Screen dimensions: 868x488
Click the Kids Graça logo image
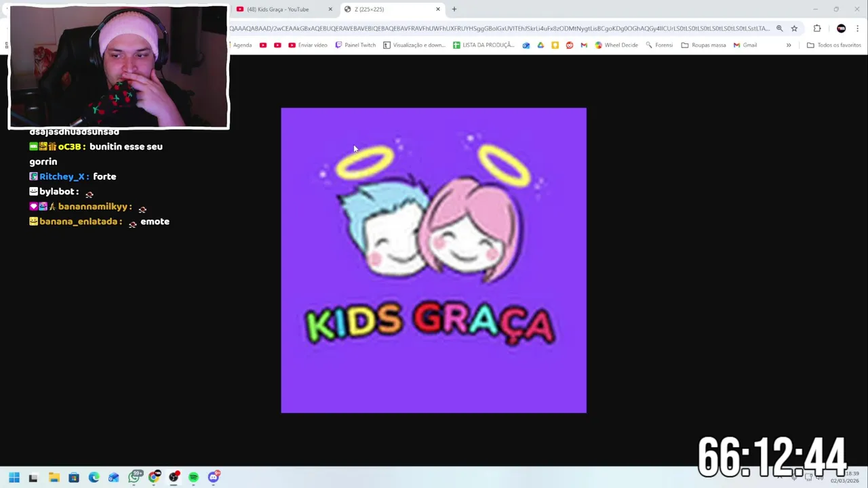pos(434,260)
